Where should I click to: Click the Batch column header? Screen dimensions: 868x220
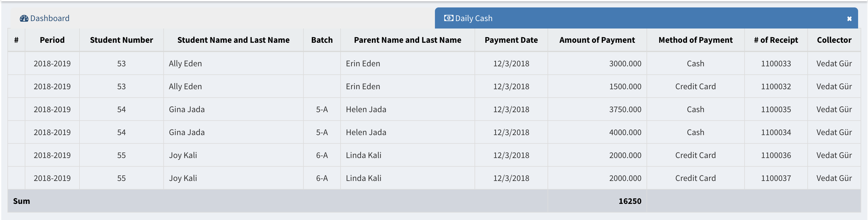[x=322, y=40]
